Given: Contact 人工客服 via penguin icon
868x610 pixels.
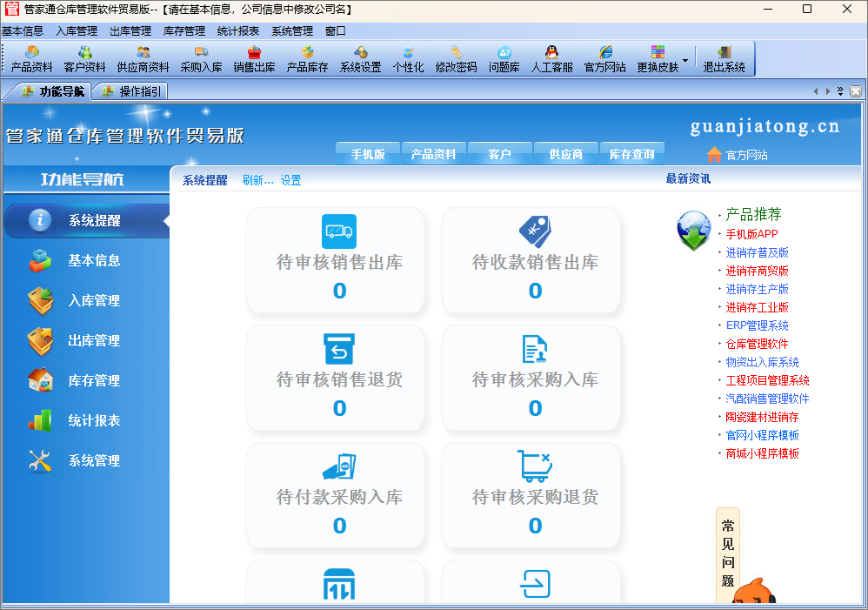Looking at the screenshot, I should [552, 59].
